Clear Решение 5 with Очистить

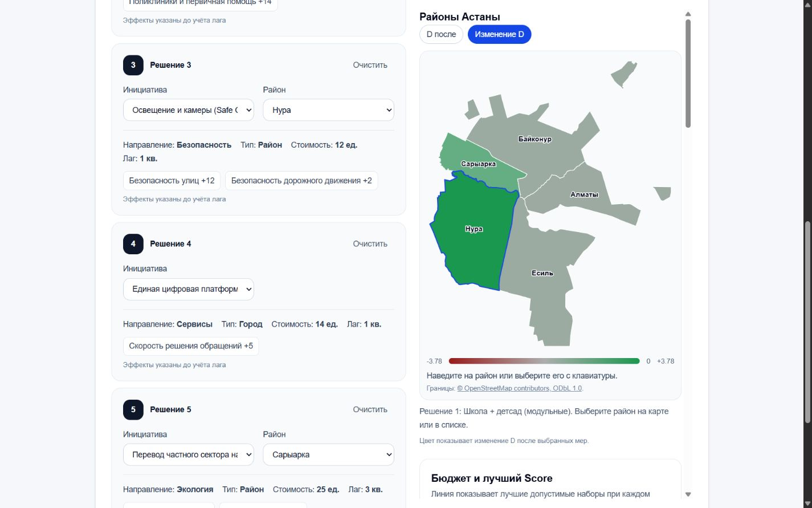(x=370, y=409)
